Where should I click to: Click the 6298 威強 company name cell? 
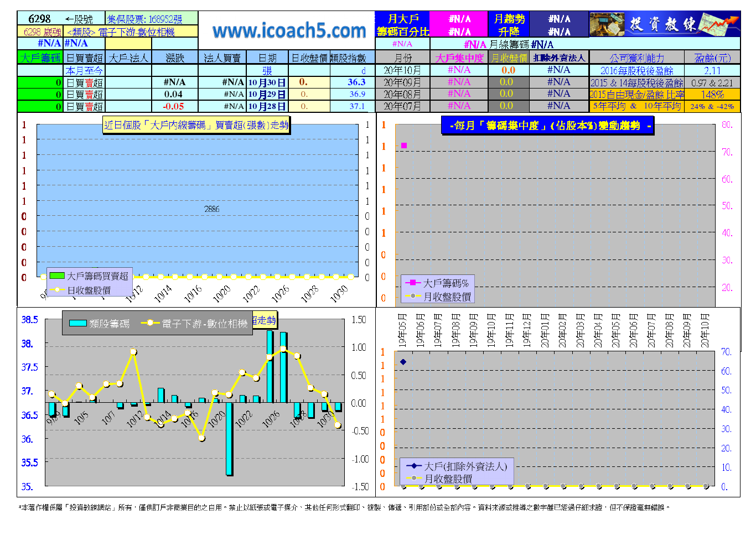40,32
